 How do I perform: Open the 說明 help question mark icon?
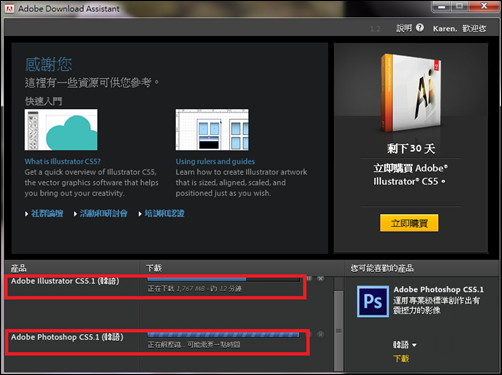(420, 28)
